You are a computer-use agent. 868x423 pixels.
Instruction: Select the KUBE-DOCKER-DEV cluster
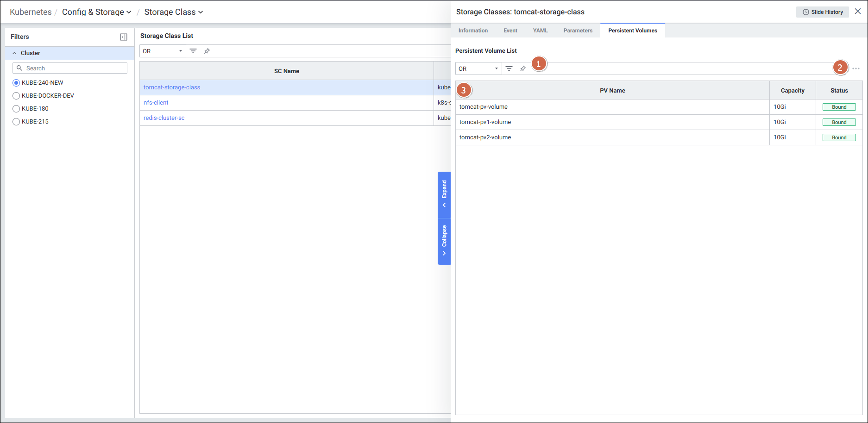[x=16, y=96]
